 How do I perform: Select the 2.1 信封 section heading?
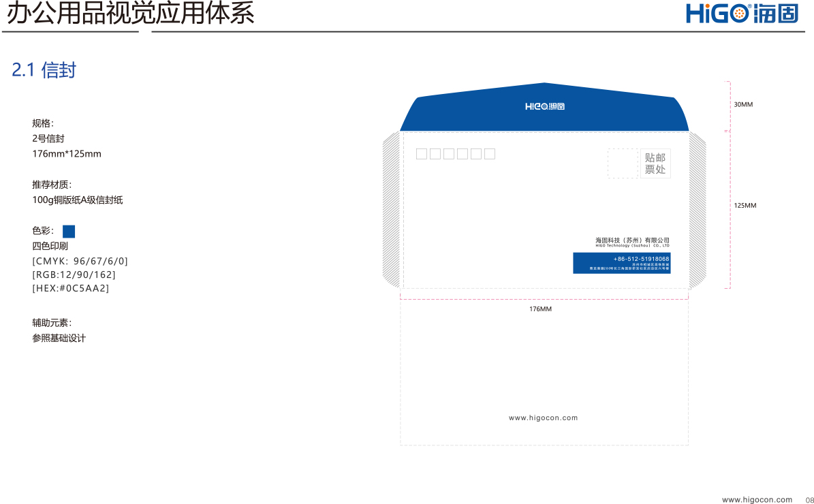pyautogui.click(x=44, y=70)
